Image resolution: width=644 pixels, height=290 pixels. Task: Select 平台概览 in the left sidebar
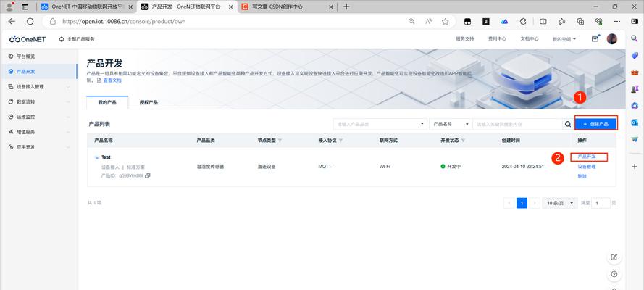point(26,56)
